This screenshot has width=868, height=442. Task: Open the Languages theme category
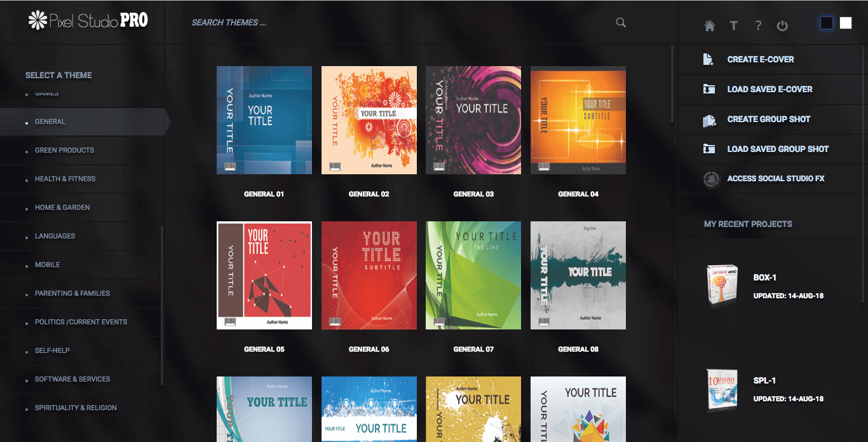(x=81, y=236)
